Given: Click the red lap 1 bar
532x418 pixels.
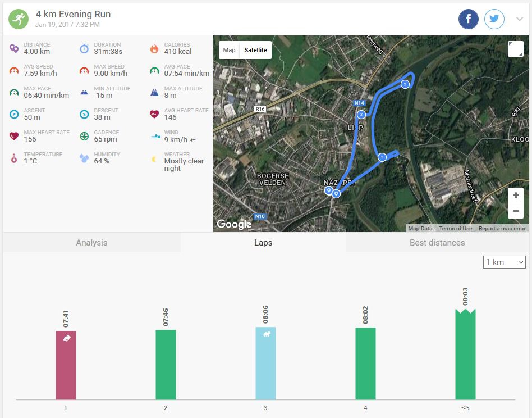Looking at the screenshot, I should pyautogui.click(x=66, y=365).
